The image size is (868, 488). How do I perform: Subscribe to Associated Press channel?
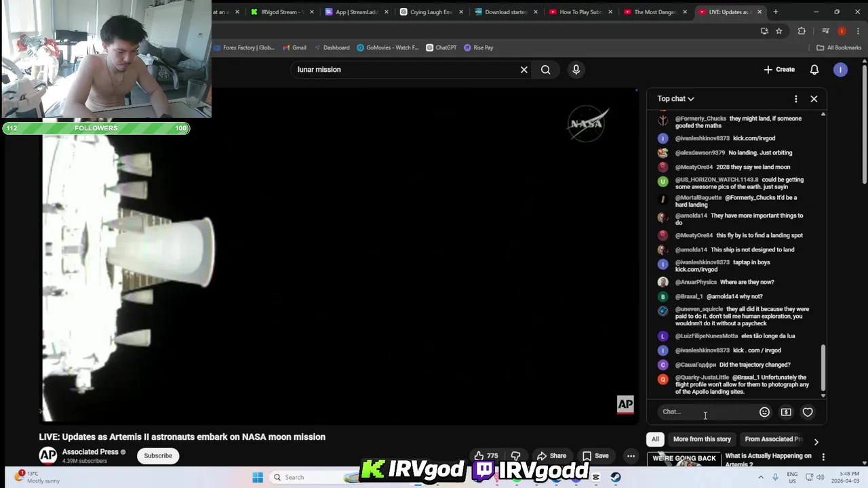click(x=158, y=455)
